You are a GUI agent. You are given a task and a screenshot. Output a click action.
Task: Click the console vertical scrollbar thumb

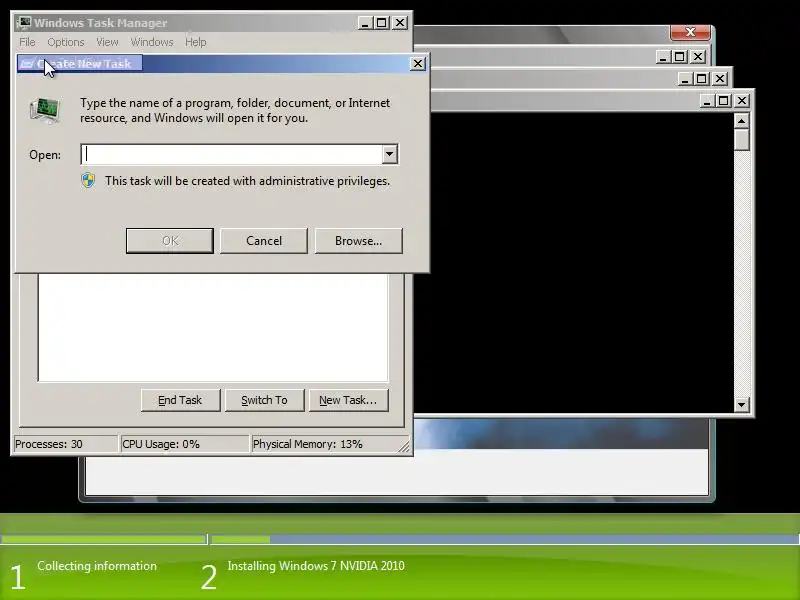click(x=741, y=140)
